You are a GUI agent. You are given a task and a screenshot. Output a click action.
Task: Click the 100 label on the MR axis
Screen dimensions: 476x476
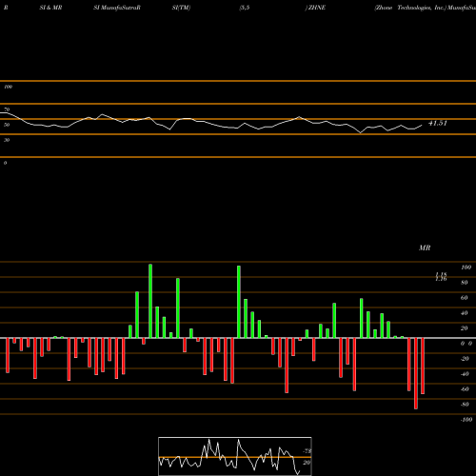[x=466, y=268]
